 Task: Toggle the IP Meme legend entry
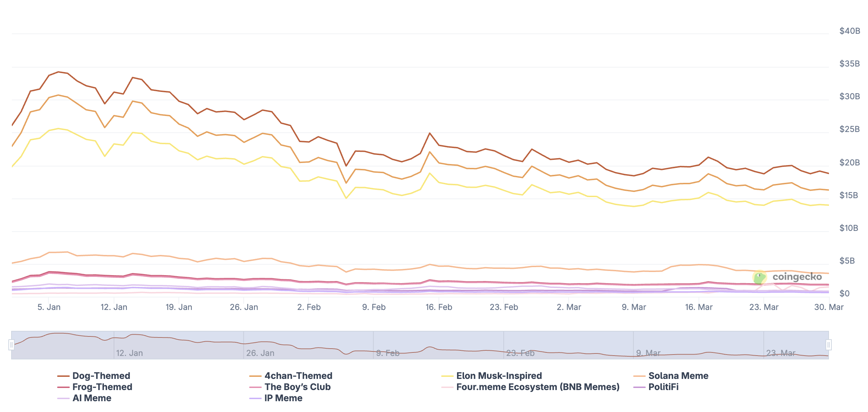tap(283, 398)
